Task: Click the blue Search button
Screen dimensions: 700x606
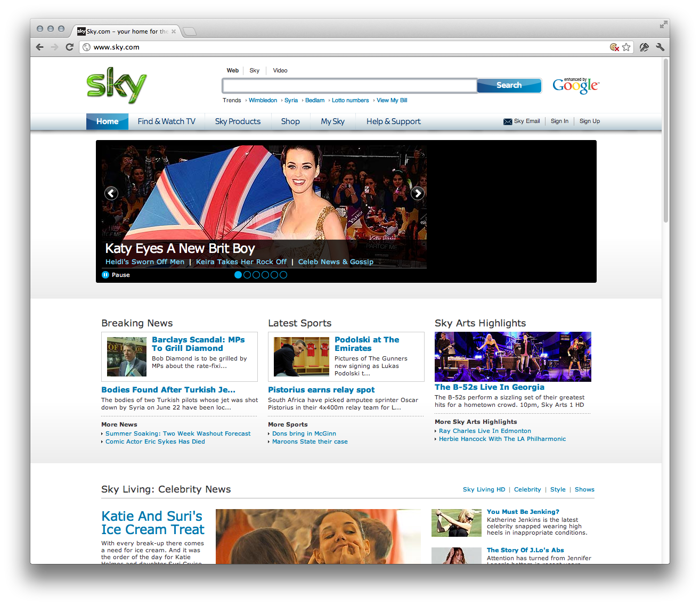Action: (x=509, y=85)
